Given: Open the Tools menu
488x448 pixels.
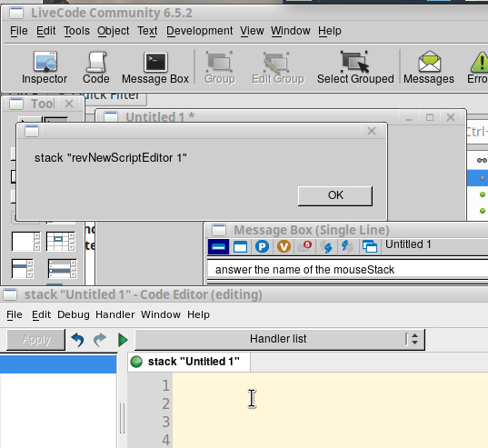Looking at the screenshot, I should (x=77, y=31).
